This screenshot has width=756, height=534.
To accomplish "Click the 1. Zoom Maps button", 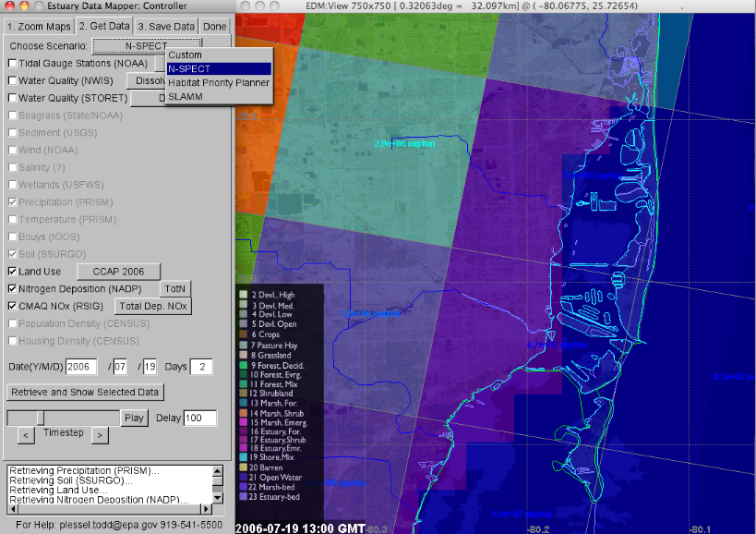I will coord(41,26).
